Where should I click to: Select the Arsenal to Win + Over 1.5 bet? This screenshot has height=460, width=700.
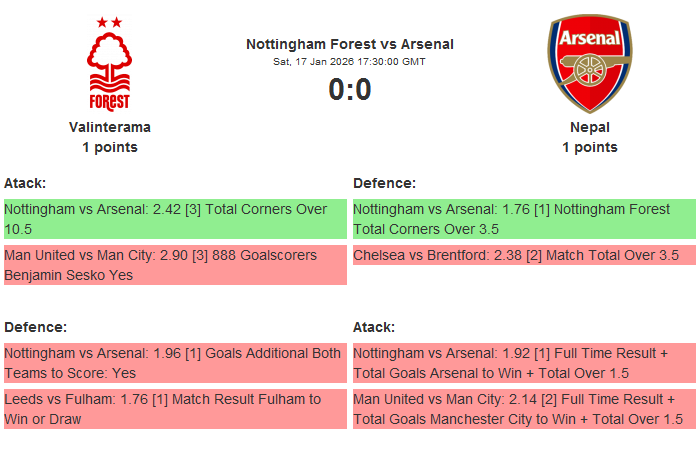(x=524, y=363)
